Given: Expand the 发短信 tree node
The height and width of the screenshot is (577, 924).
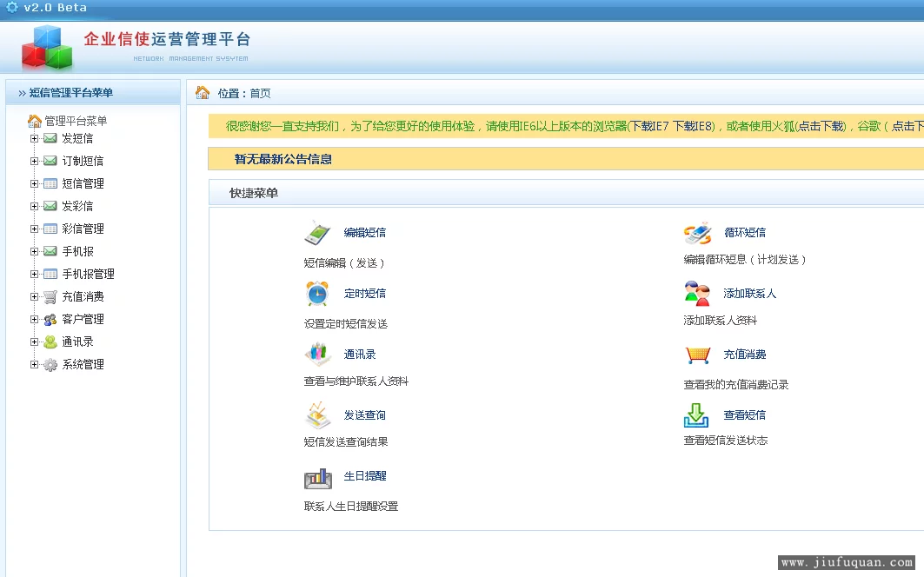Looking at the screenshot, I should [x=34, y=138].
